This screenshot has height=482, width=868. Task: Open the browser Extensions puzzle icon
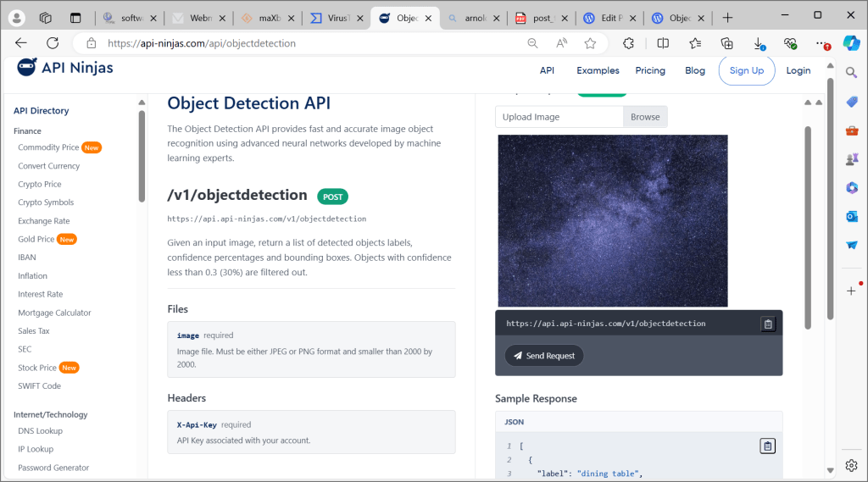pyautogui.click(x=628, y=43)
